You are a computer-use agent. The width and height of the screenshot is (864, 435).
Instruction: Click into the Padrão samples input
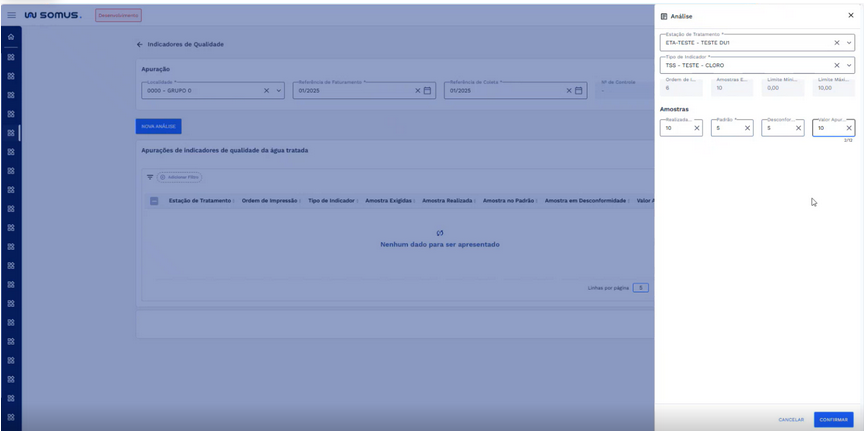pos(726,128)
